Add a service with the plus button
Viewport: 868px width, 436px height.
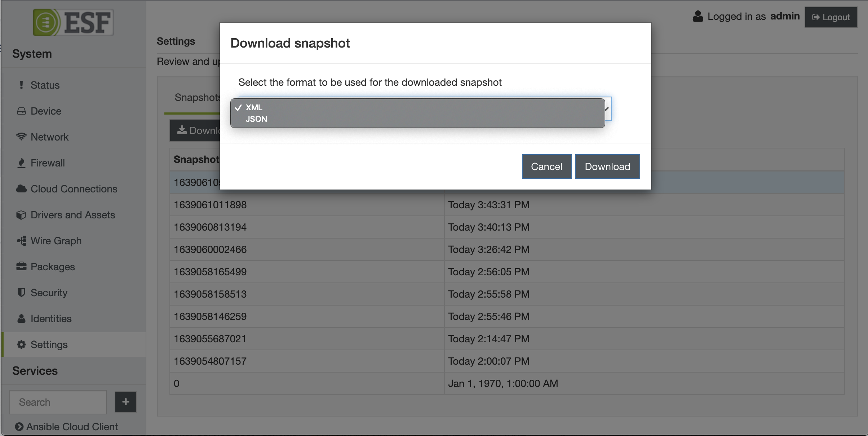125,402
